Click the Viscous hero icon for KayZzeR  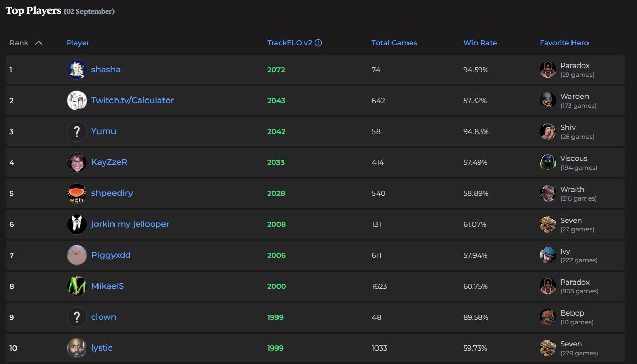(547, 162)
